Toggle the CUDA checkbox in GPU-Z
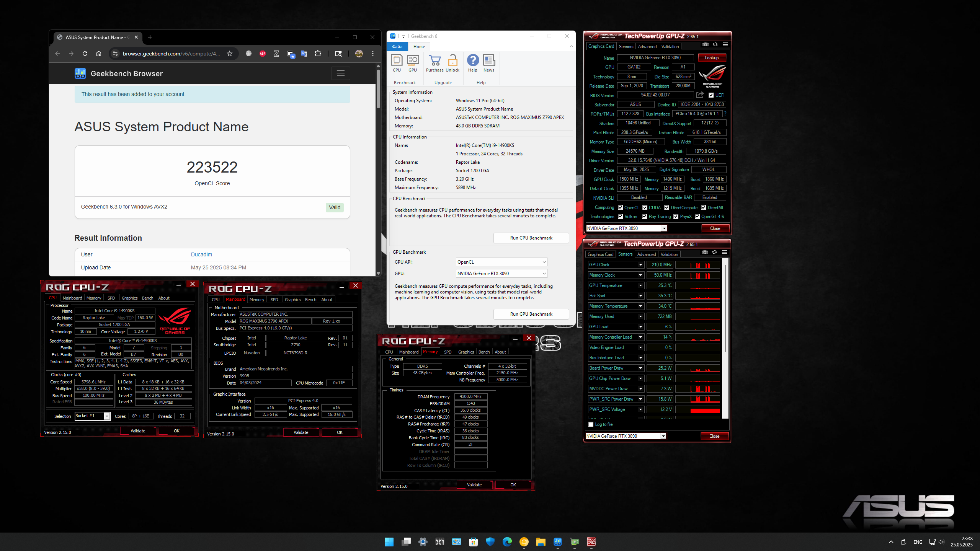The height and width of the screenshot is (551, 980). coord(645,208)
